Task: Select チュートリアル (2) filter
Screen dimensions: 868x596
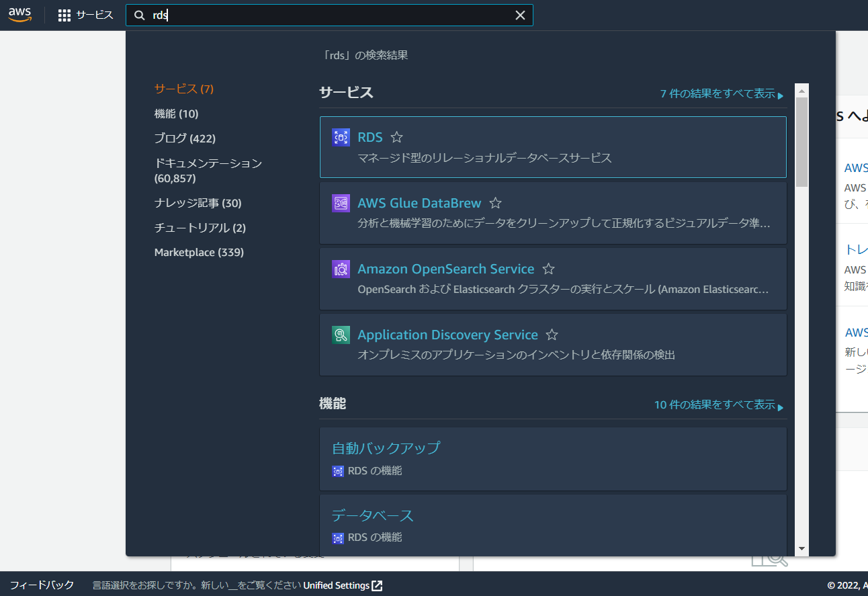Action: pyautogui.click(x=200, y=228)
